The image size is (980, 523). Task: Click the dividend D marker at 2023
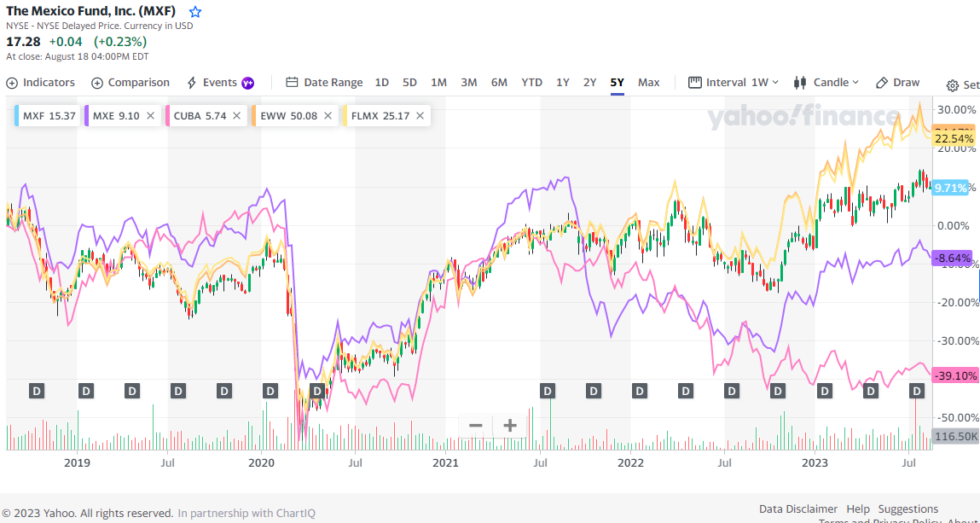pos(825,391)
